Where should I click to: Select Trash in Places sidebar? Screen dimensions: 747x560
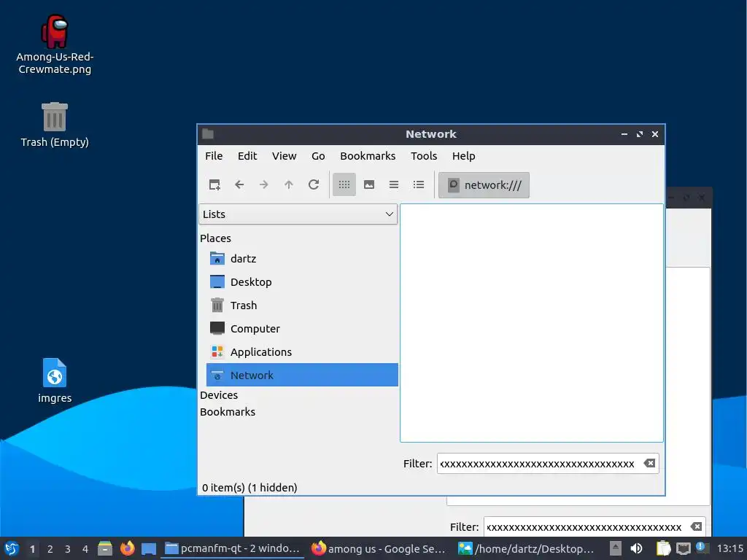pos(302,306)
